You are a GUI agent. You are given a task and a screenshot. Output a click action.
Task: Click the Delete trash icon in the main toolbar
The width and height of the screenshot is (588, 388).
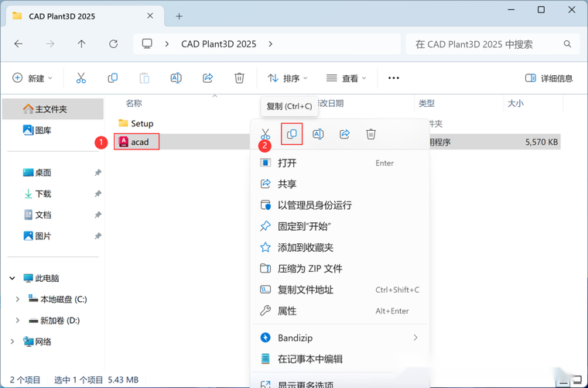click(x=239, y=78)
